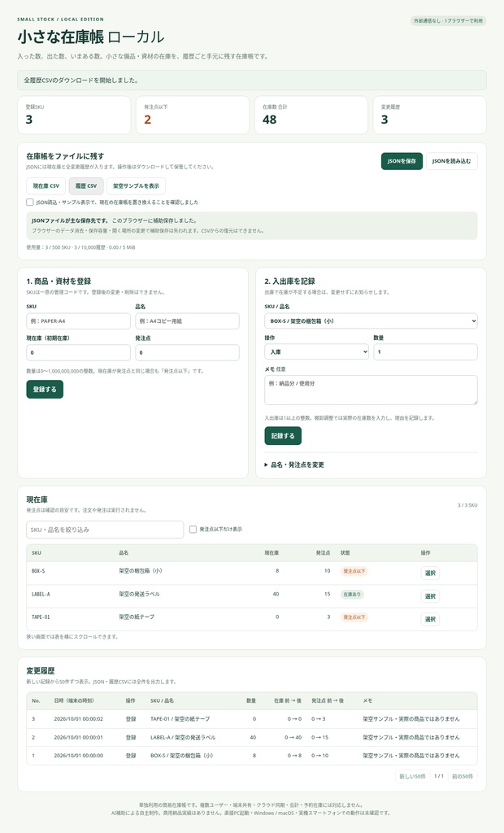Click the CSVダウンロード開始 notification banner

pos(252,81)
